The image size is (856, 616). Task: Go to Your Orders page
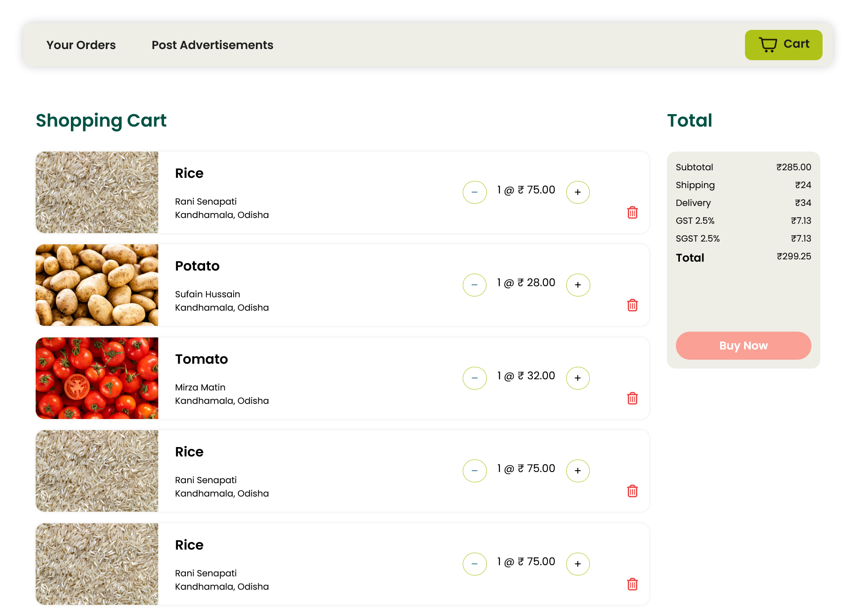pyautogui.click(x=81, y=45)
